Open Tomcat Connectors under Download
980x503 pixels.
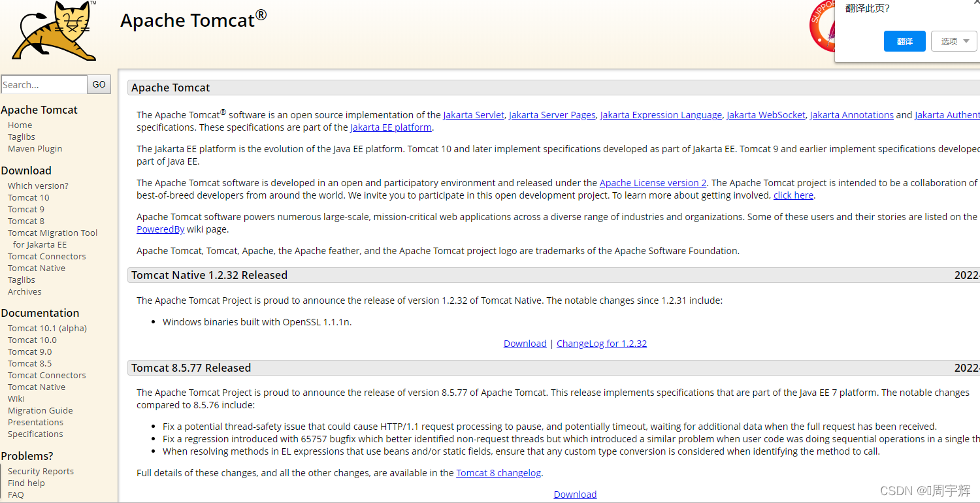point(47,257)
